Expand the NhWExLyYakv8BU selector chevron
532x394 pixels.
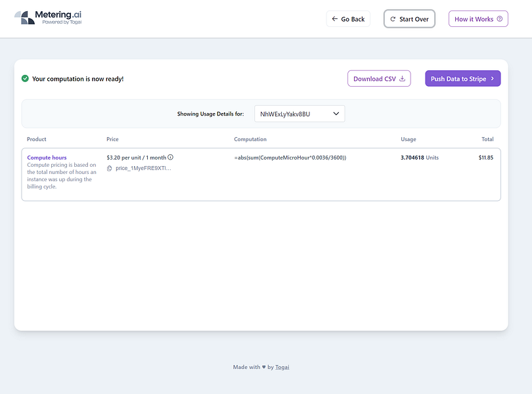(x=334, y=114)
